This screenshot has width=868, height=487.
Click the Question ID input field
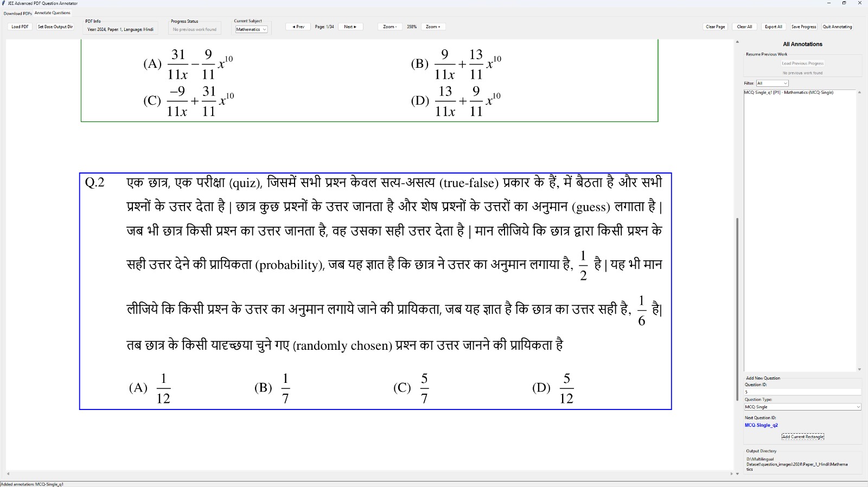pyautogui.click(x=802, y=392)
